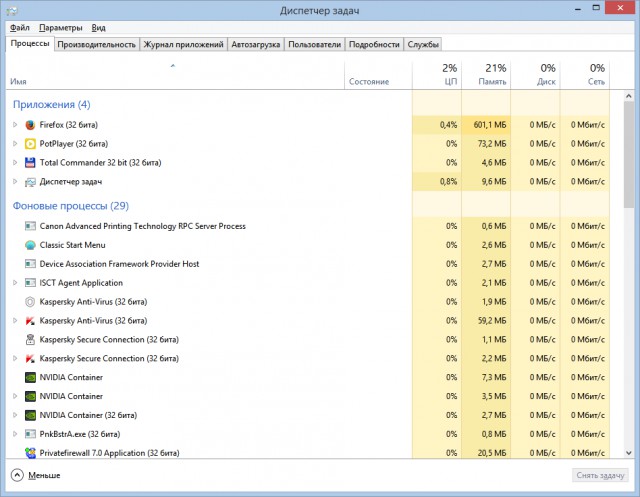Switch to the Производительность tab
The height and width of the screenshot is (497, 640).
[x=96, y=44]
